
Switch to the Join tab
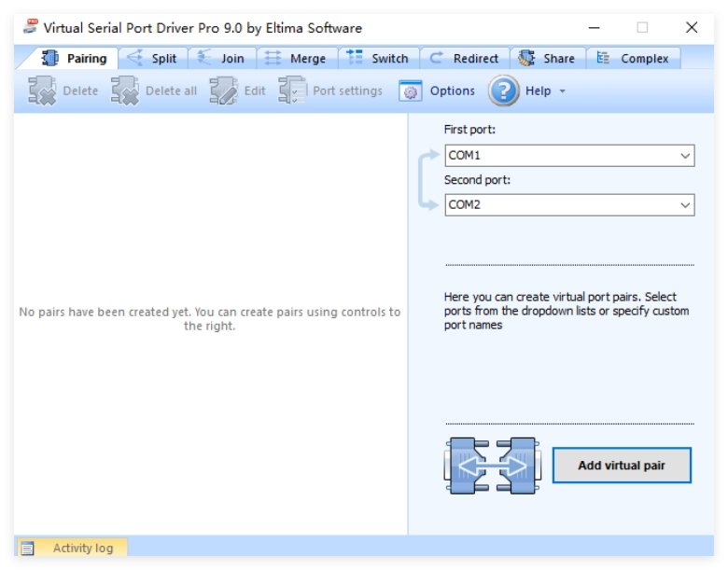pyautogui.click(x=222, y=59)
